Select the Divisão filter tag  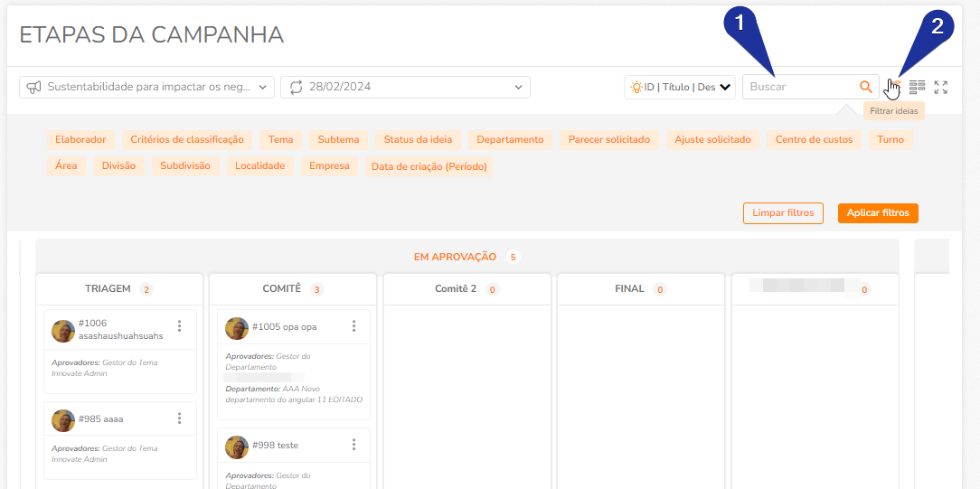click(118, 165)
